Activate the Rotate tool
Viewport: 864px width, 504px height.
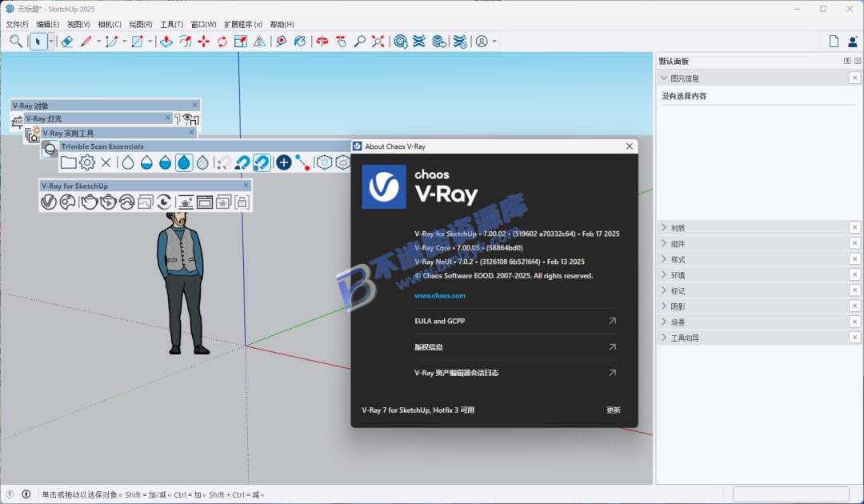(222, 42)
